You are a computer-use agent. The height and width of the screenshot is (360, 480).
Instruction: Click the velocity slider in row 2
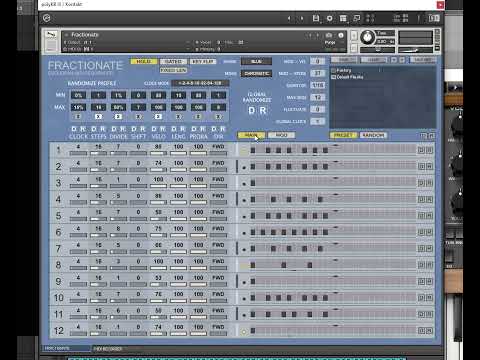click(x=158, y=170)
